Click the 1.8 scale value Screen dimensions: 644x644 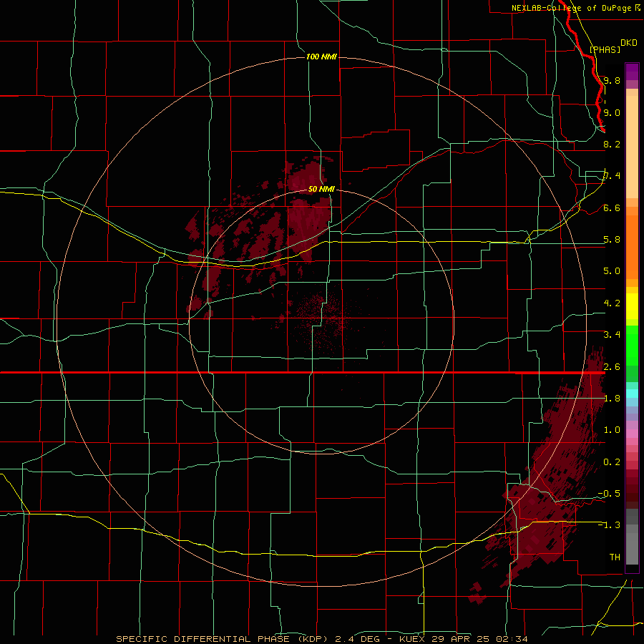(612, 398)
